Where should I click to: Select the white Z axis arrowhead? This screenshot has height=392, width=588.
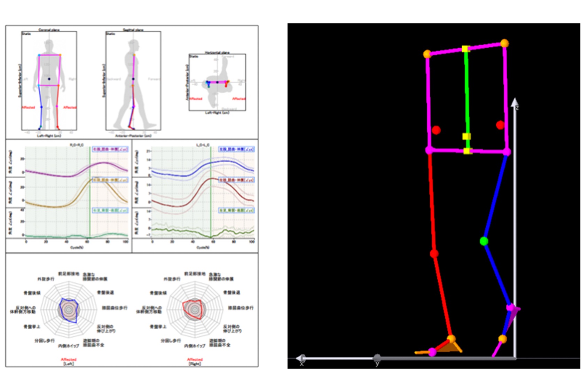pos(515,102)
